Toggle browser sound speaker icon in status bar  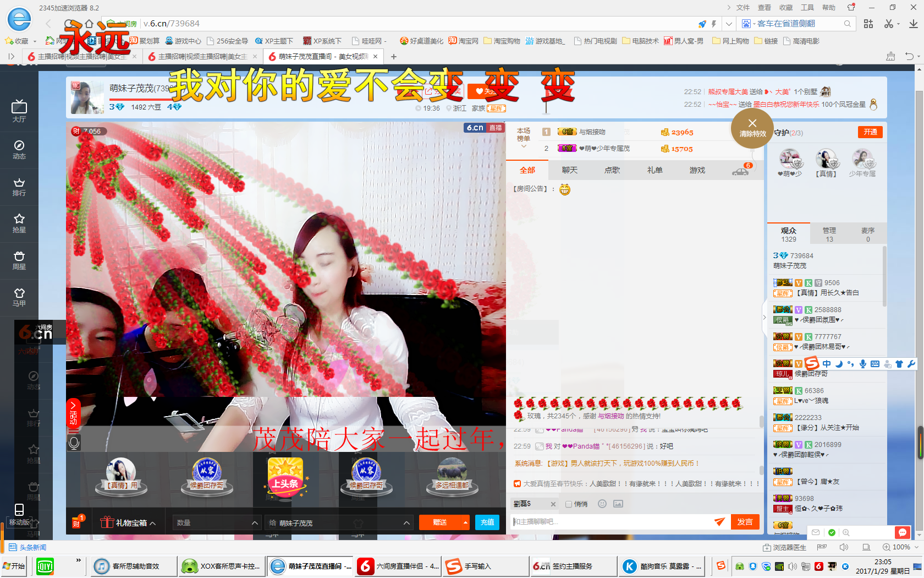[844, 547]
